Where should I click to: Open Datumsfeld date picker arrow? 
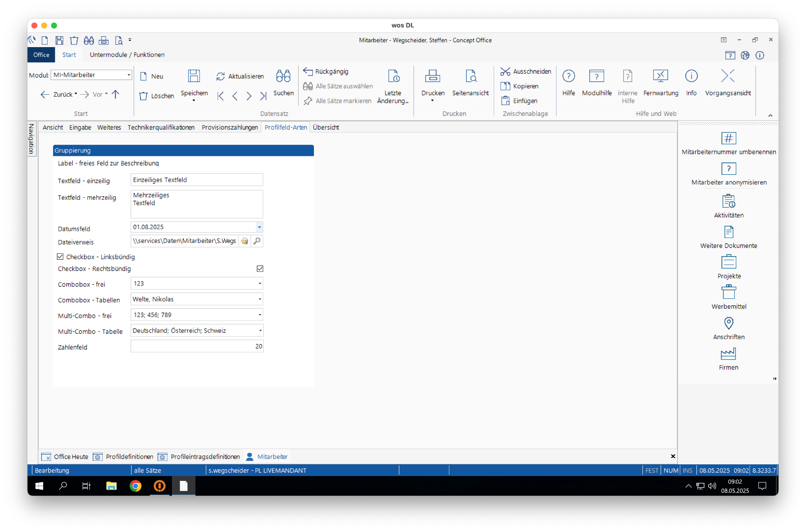259,227
